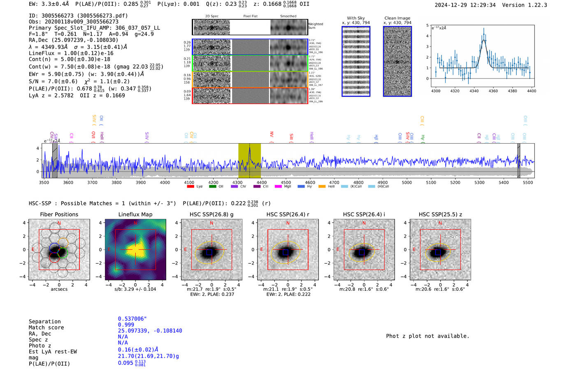
Task: Open the Lineflux Map panel
Action: tap(135, 249)
